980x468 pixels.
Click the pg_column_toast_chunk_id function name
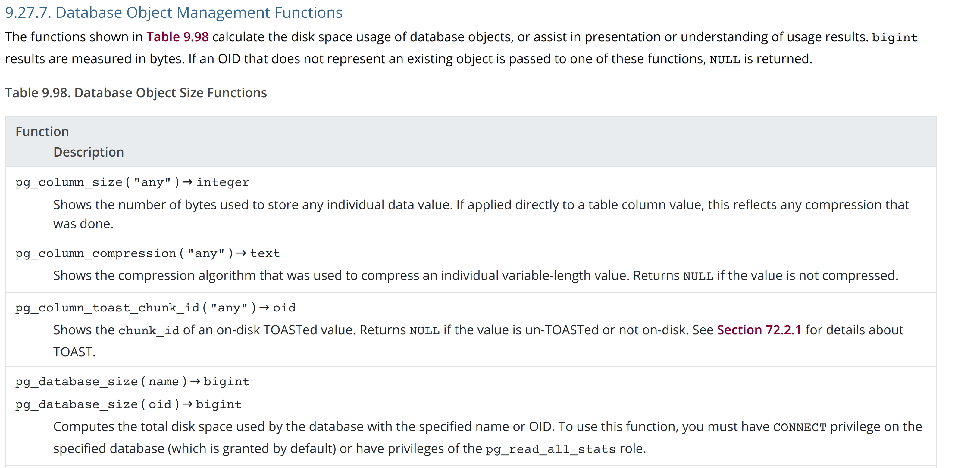[107, 308]
